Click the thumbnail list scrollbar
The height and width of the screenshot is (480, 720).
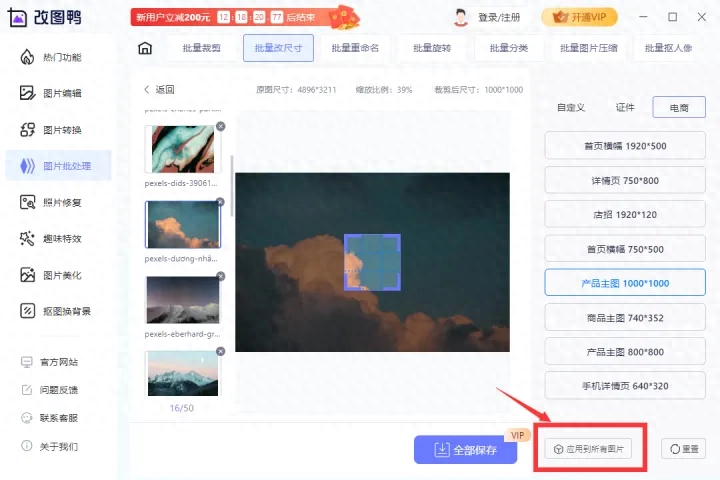click(232, 186)
